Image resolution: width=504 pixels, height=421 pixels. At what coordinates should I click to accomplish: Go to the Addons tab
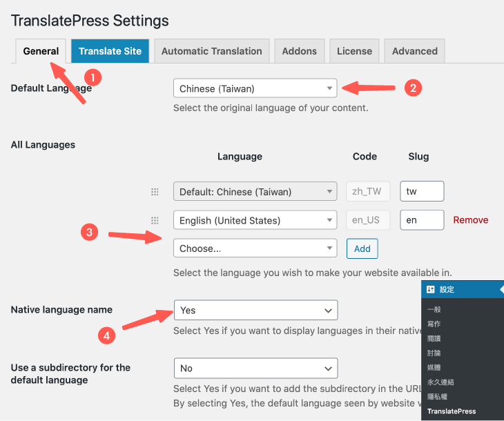tap(299, 51)
